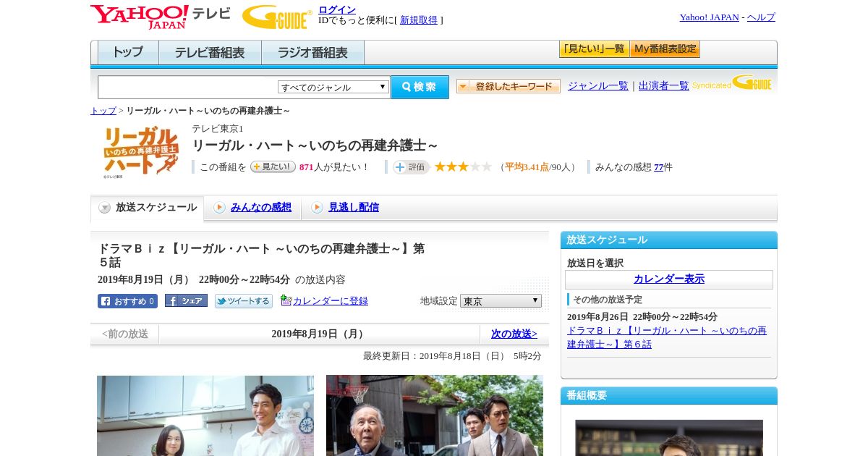This screenshot has height=456, width=868.
Task: Go to Yahoo! JAPAN link
Action: [709, 17]
